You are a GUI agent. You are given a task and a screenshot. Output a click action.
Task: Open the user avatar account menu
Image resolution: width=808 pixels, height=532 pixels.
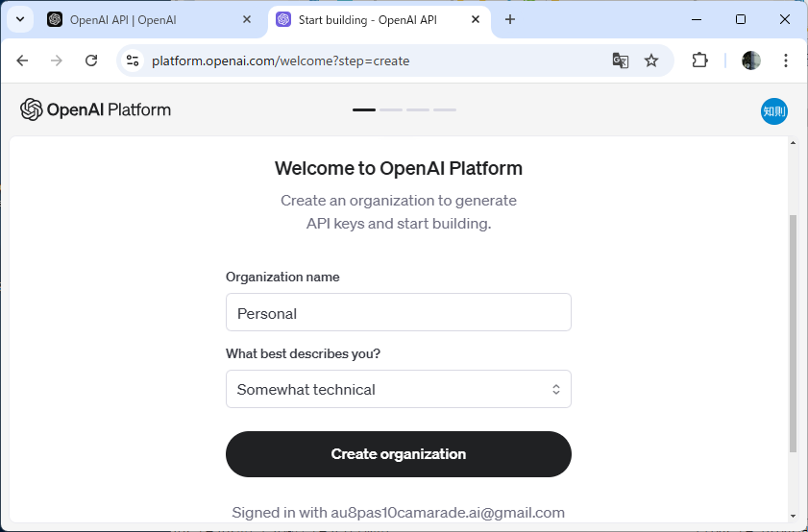coord(774,111)
